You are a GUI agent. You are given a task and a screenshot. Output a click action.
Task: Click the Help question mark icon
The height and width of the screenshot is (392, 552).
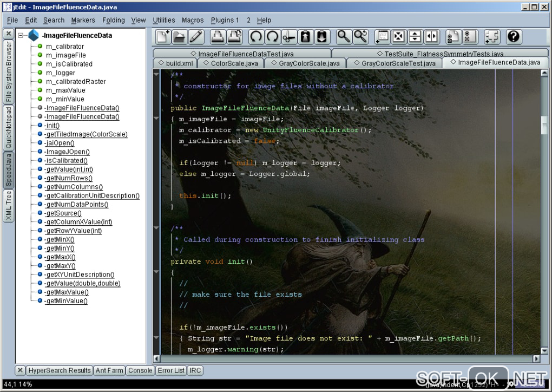click(x=514, y=37)
